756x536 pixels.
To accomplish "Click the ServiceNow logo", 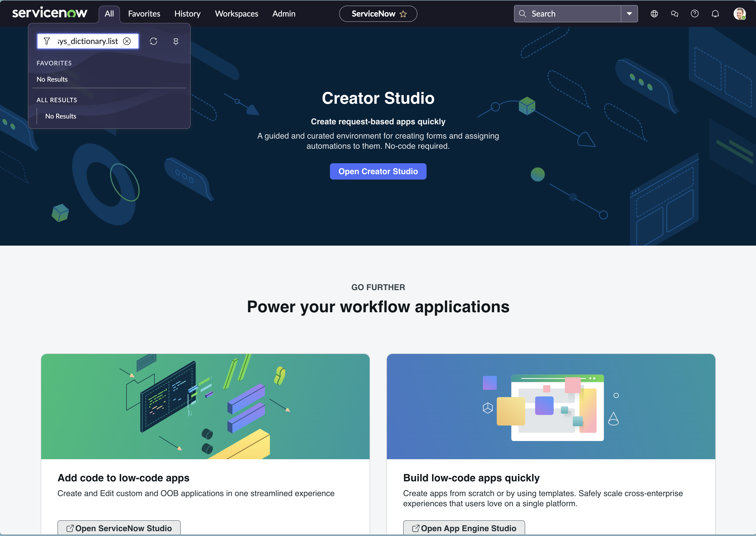I will pyautogui.click(x=50, y=13).
